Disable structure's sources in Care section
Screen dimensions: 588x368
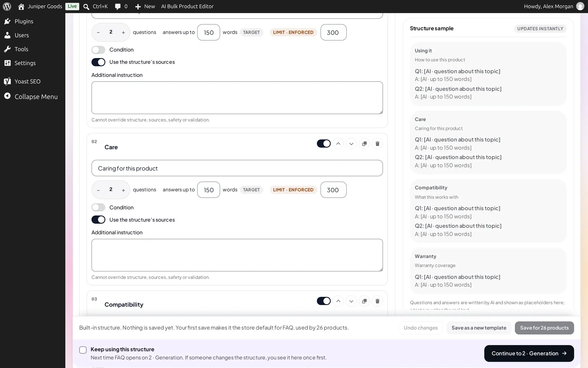pos(98,220)
